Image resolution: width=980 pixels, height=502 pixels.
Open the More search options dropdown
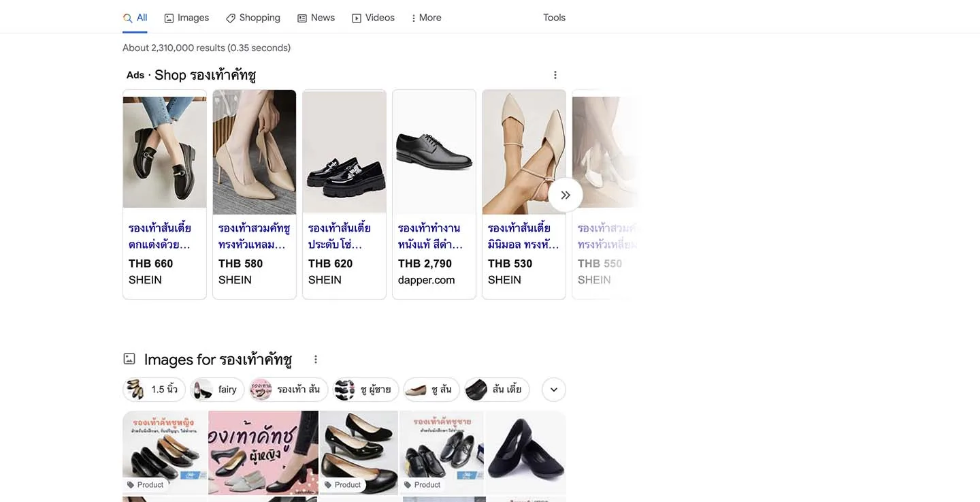click(425, 17)
